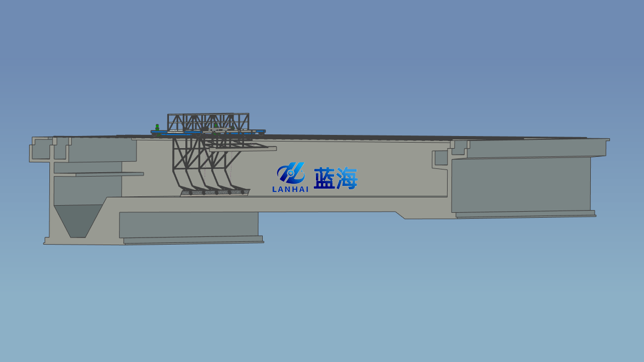
Task: Select the base flange under the right panel
Action: click(x=526, y=214)
